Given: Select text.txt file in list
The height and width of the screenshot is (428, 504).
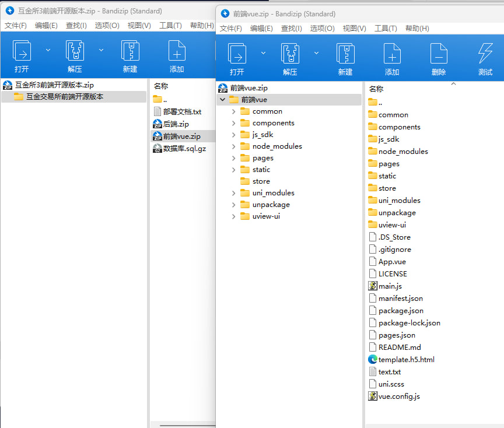Looking at the screenshot, I should click(x=385, y=372).
